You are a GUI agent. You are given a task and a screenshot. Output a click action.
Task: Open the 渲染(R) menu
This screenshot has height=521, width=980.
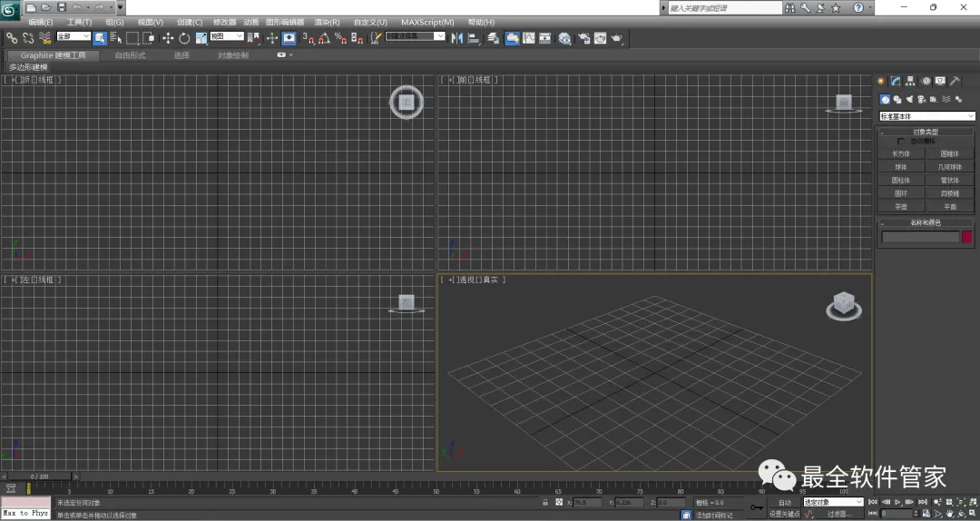[x=327, y=22]
